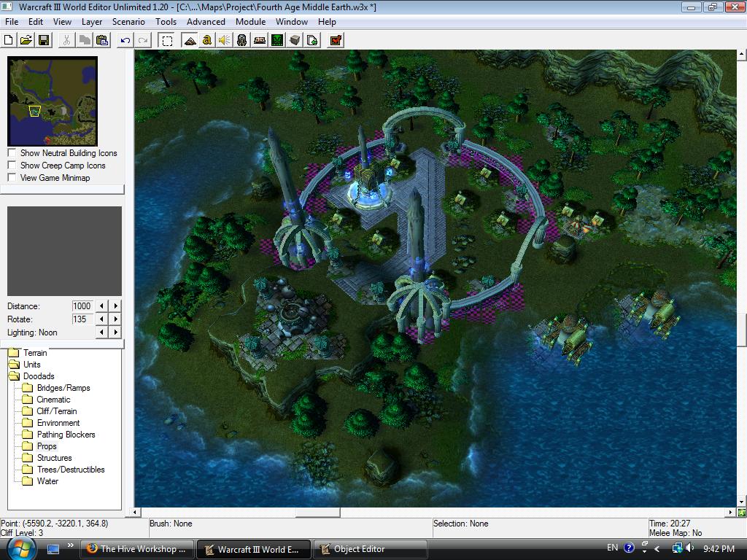Open the Tools menu
The width and height of the screenshot is (747, 560).
[166, 22]
